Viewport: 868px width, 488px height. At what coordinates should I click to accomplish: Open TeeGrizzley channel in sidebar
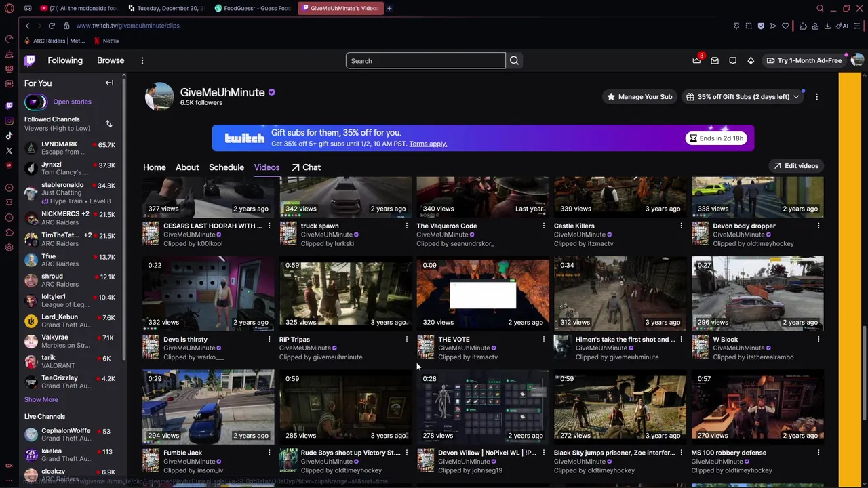pos(71,382)
